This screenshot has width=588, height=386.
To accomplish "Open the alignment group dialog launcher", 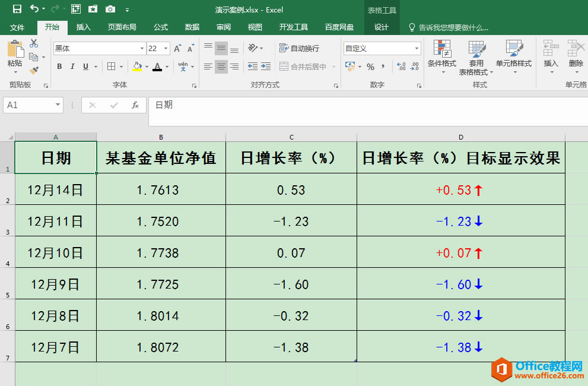I will [336, 86].
